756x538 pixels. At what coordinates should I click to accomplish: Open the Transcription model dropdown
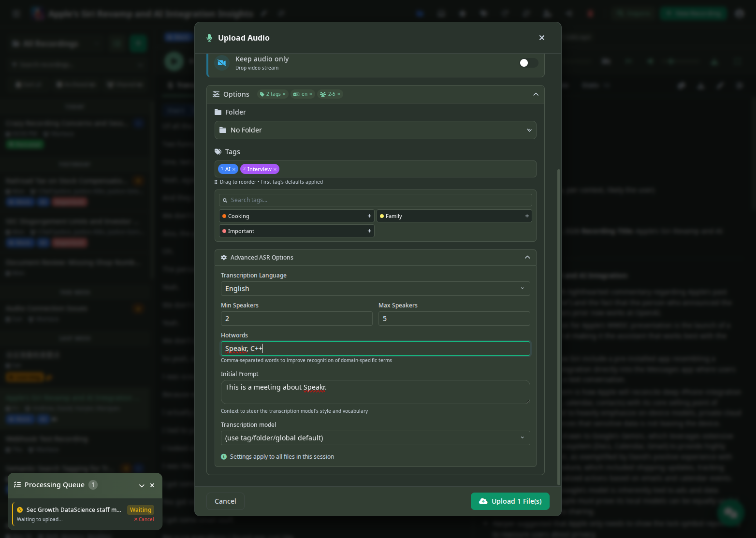pos(376,438)
